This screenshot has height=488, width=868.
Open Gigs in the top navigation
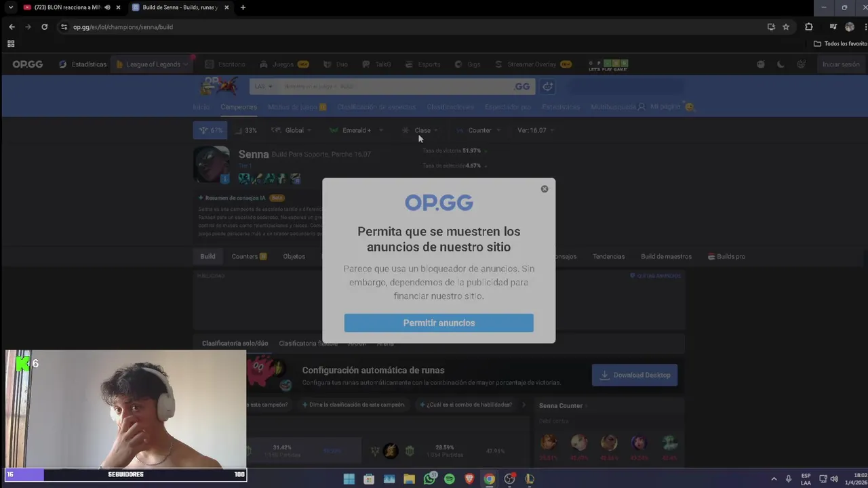coord(467,64)
